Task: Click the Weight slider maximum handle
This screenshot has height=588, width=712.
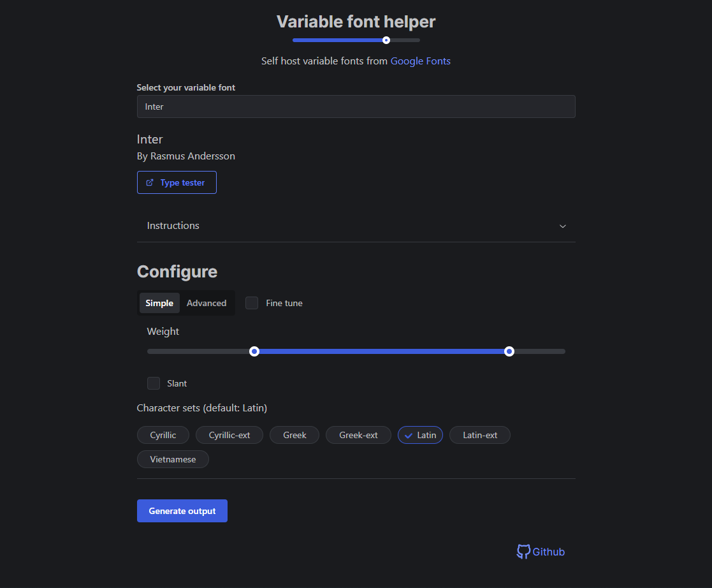Action: pos(509,351)
